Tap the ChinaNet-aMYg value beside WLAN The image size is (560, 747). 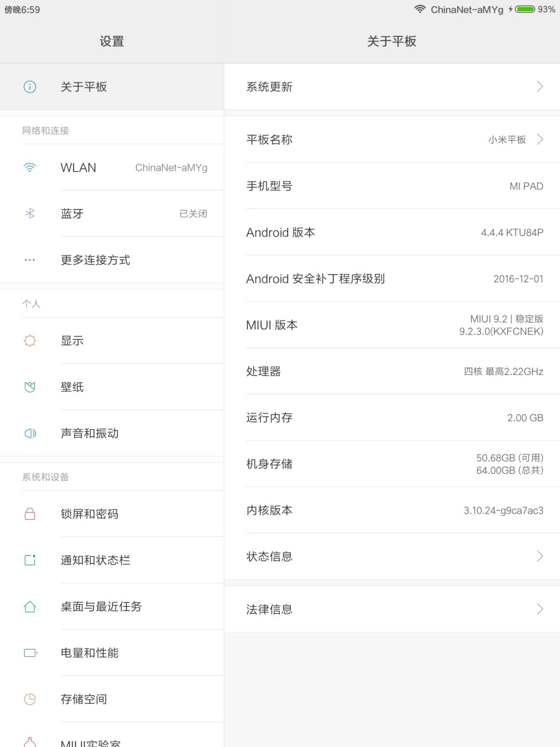click(x=171, y=168)
